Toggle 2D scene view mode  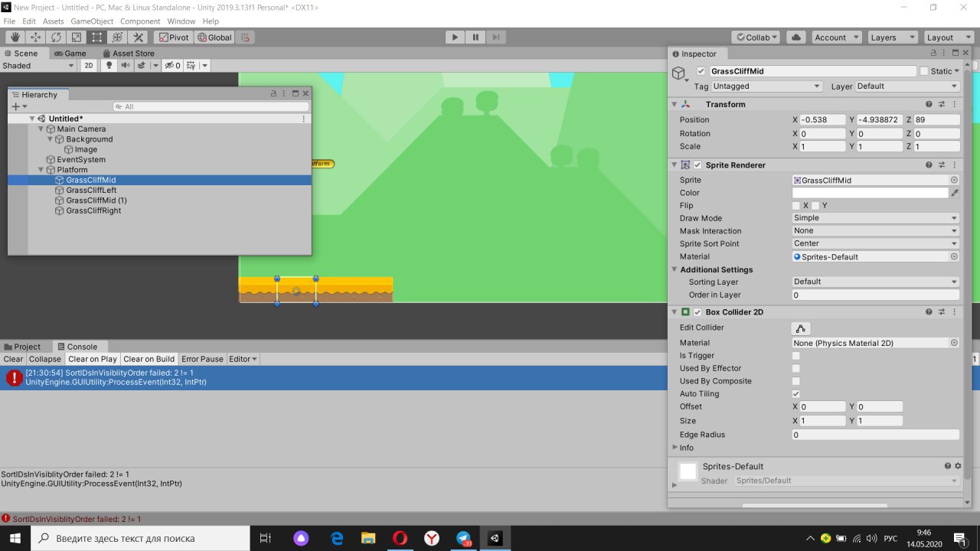pyautogui.click(x=89, y=66)
